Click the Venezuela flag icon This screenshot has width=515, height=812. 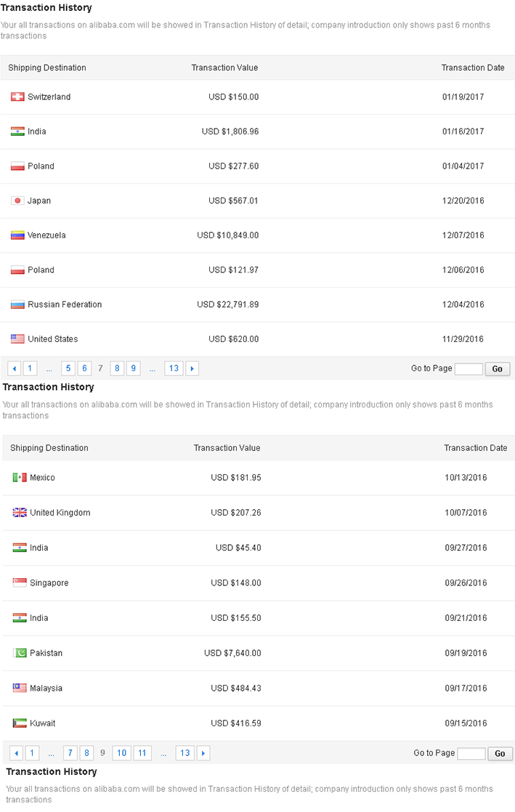tap(17, 235)
